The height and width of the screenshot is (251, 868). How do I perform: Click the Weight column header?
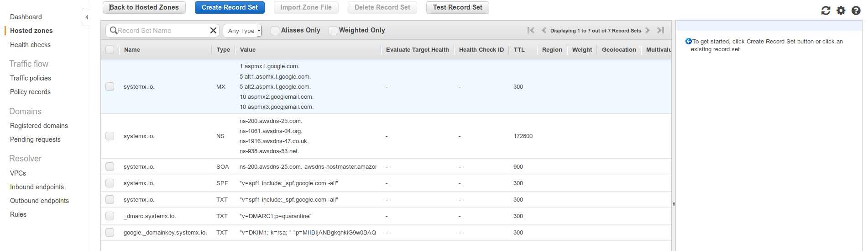(x=582, y=50)
